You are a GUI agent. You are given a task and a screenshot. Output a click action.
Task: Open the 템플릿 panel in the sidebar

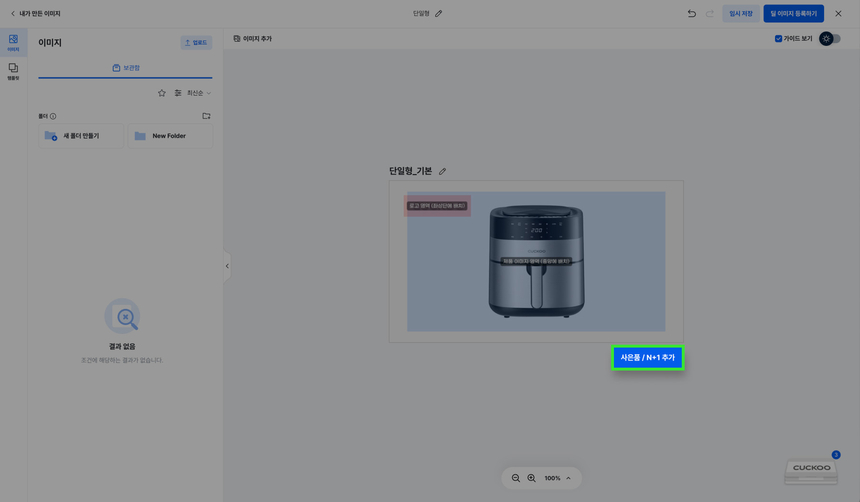(x=13, y=71)
